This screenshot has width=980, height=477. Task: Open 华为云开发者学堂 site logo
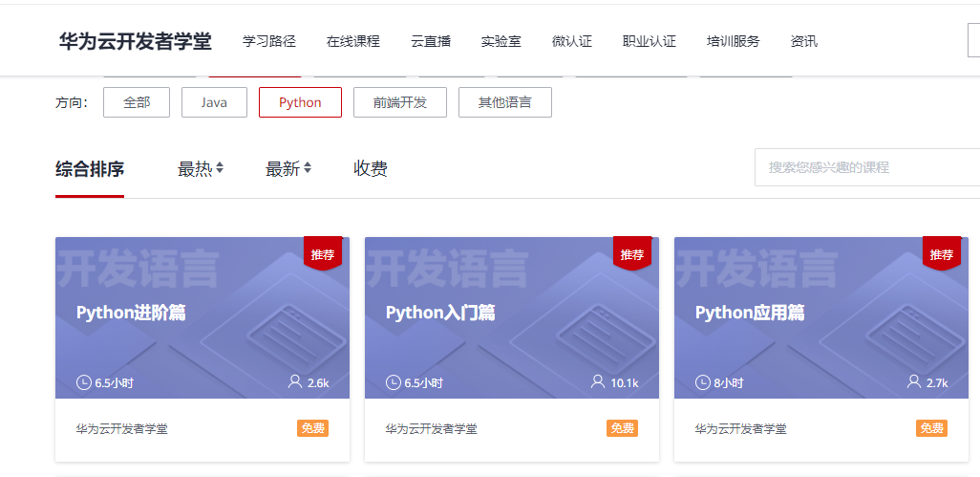(135, 42)
